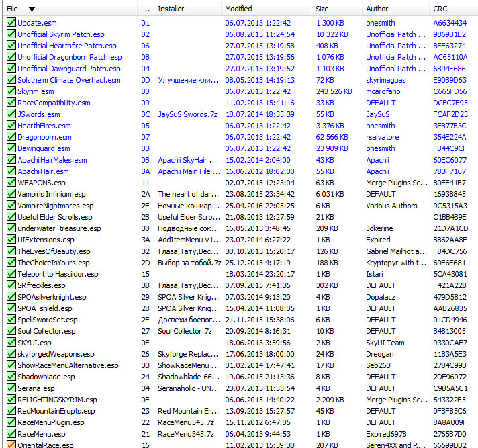Uncheck WEAPONS.esp checkbox
Image resolution: width=478 pixels, height=448 pixels.
tap(11, 183)
